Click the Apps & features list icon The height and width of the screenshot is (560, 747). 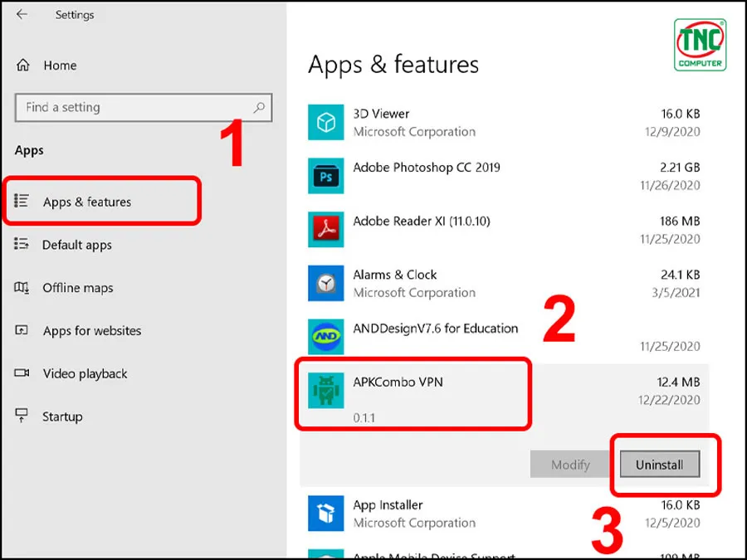point(22,201)
